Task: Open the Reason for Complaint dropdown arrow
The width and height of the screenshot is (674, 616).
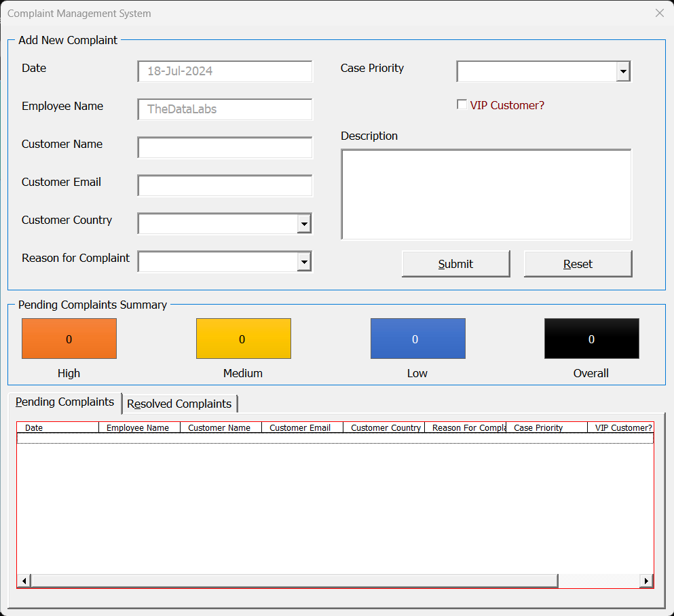Action: (x=304, y=262)
